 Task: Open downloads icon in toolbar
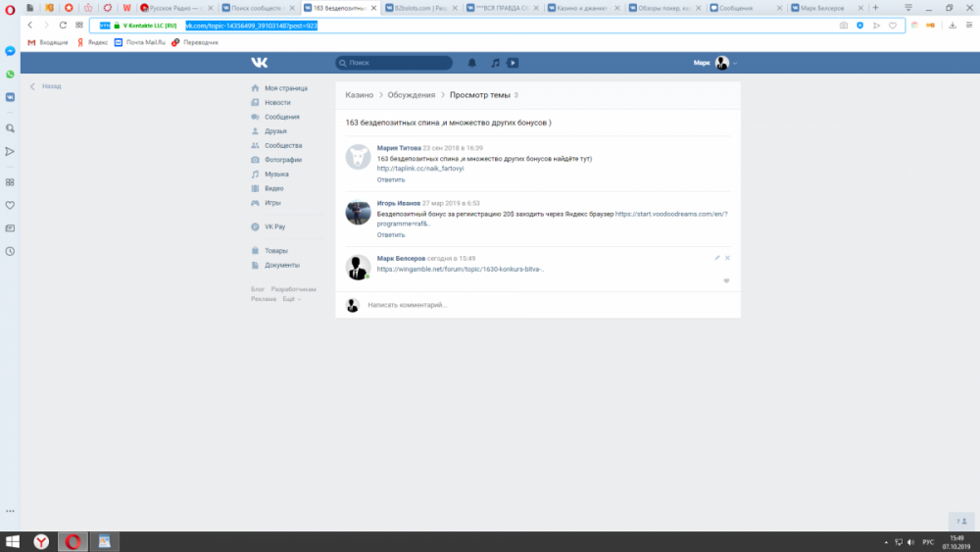tap(953, 25)
